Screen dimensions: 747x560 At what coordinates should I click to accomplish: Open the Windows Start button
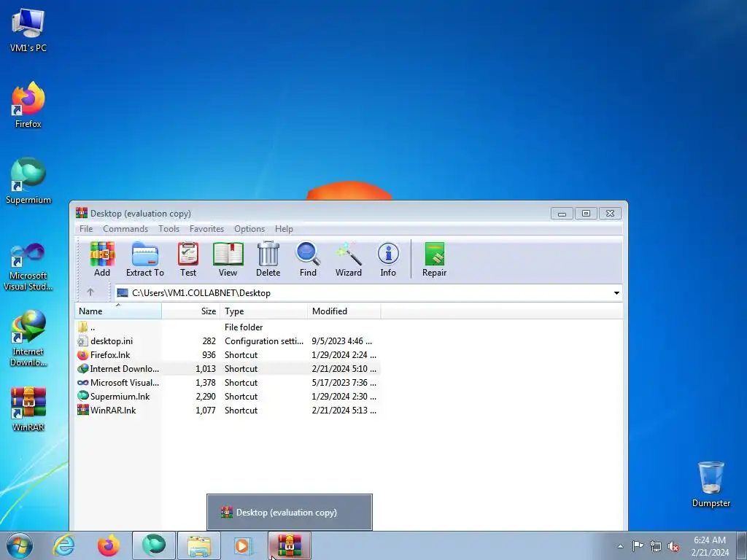(20, 545)
